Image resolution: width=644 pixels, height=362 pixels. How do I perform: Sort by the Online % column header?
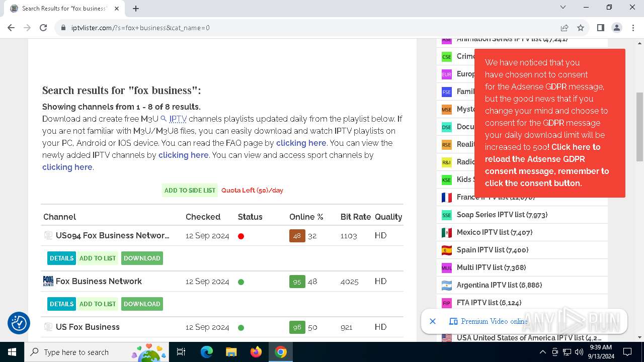[x=306, y=217]
